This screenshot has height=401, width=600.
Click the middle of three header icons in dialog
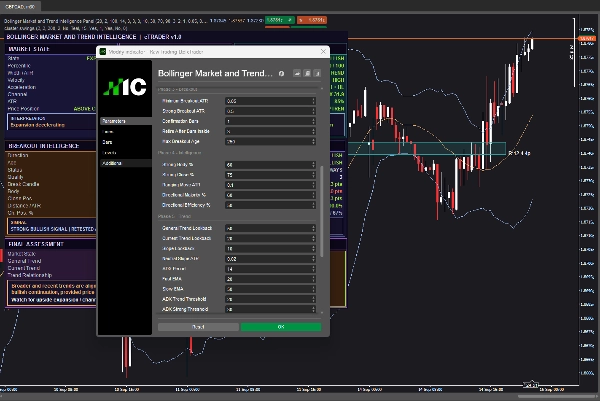pyautogui.click(x=307, y=73)
